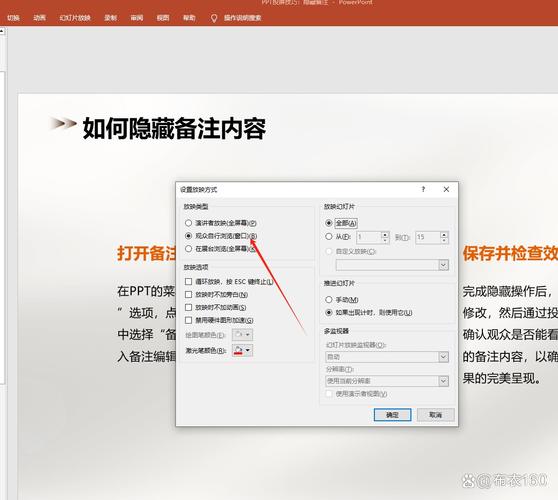Image resolution: width=558 pixels, height=500 pixels.
Task: Select 在展台浏览(全屏幕) radio button
Action: [x=189, y=249]
